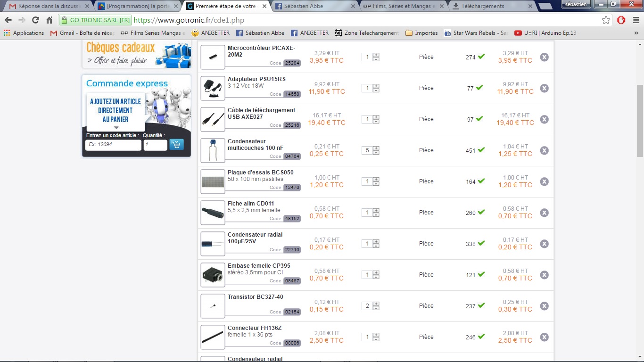This screenshot has height=362, width=644.
Task: Delete Câble de téléchargement USB AXE027 row
Action: coord(544,119)
